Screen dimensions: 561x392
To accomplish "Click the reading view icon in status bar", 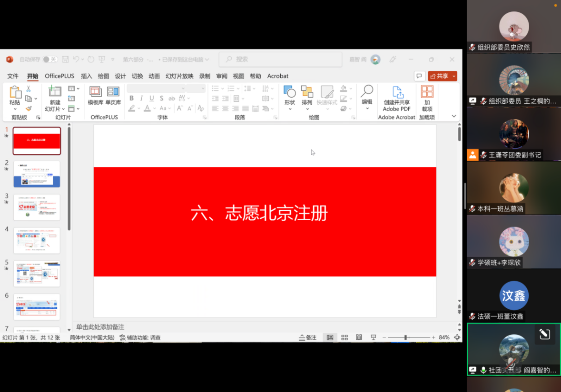I will coord(359,337).
